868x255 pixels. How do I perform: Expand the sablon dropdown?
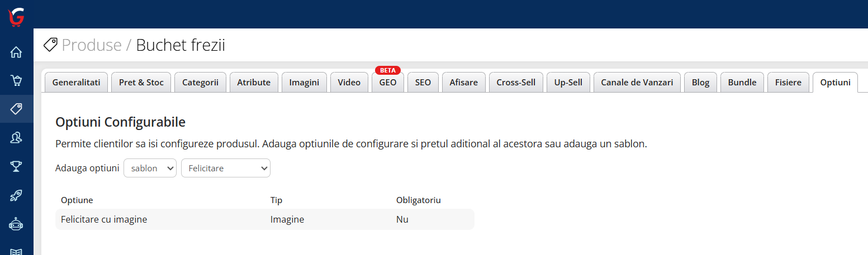(150, 168)
